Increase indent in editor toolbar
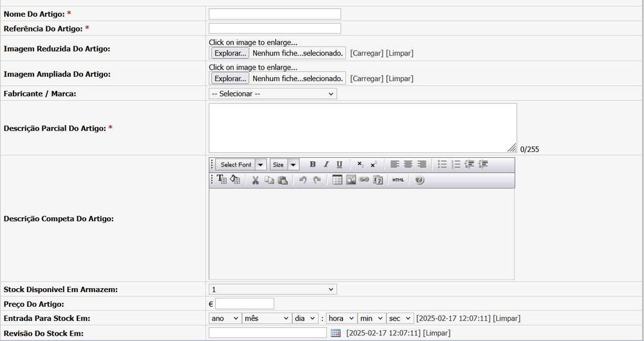Viewport: 644px width, 341px height. (483, 164)
